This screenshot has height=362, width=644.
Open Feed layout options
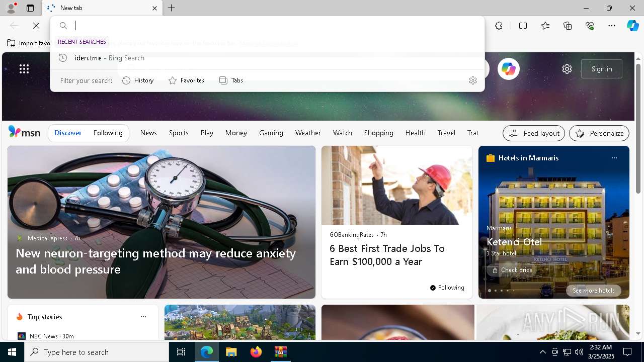click(x=534, y=133)
